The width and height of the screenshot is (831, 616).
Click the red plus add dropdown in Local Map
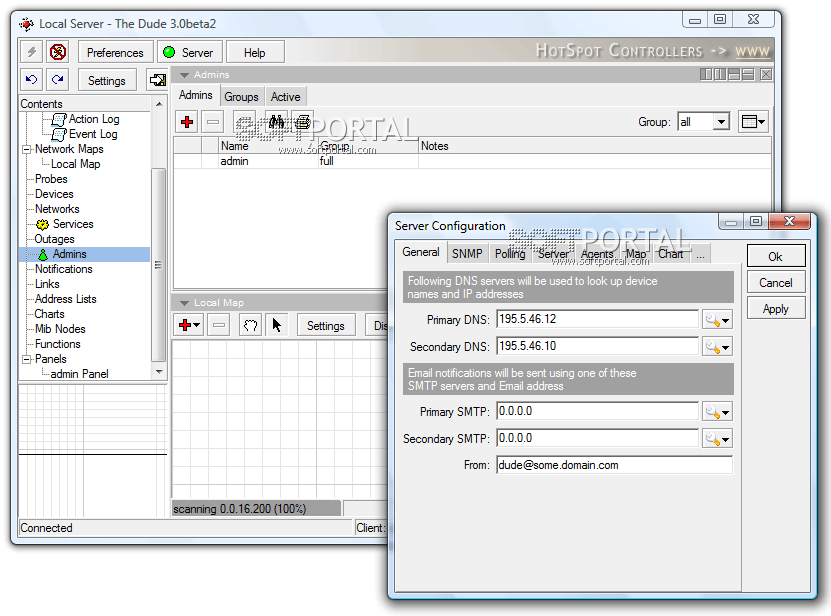[189, 325]
